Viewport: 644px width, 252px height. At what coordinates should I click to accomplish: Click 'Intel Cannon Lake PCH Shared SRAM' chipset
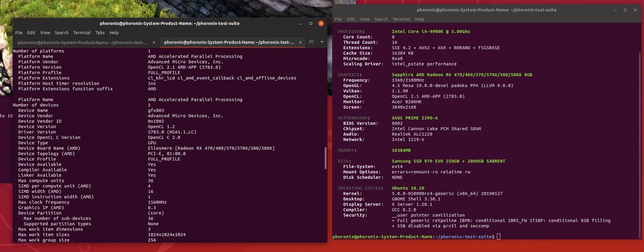(437, 129)
